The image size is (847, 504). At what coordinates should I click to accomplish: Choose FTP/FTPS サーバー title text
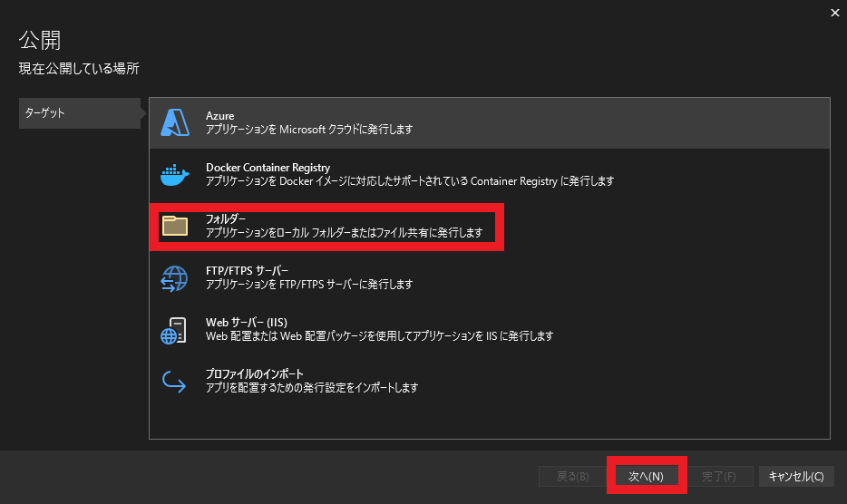[247, 271]
